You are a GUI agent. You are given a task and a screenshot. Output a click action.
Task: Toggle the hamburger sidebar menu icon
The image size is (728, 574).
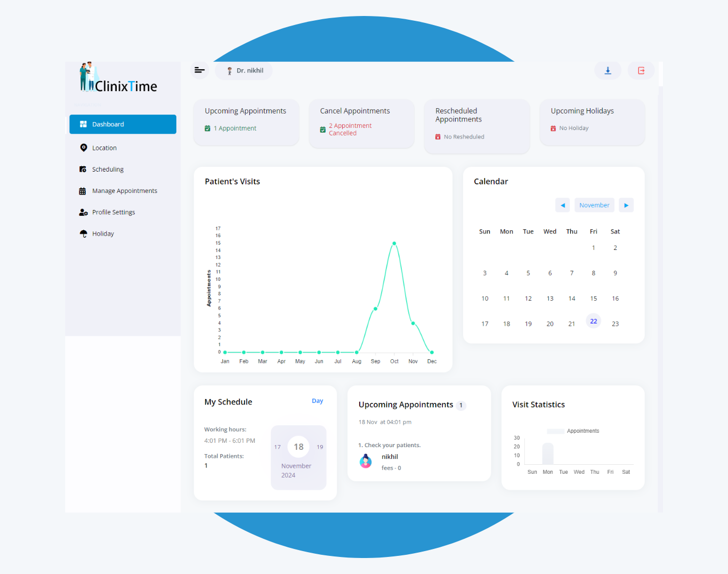[200, 70]
